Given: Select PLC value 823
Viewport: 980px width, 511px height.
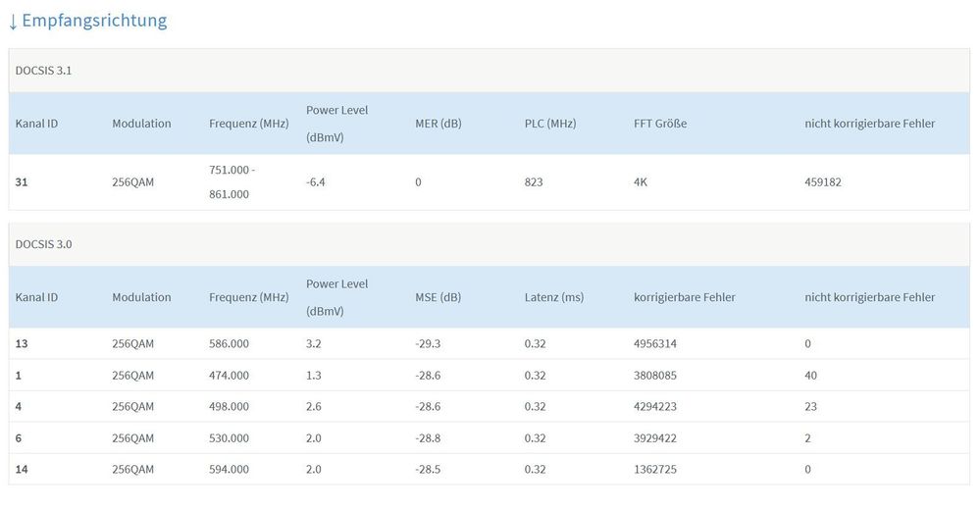Looking at the screenshot, I should click(534, 182).
